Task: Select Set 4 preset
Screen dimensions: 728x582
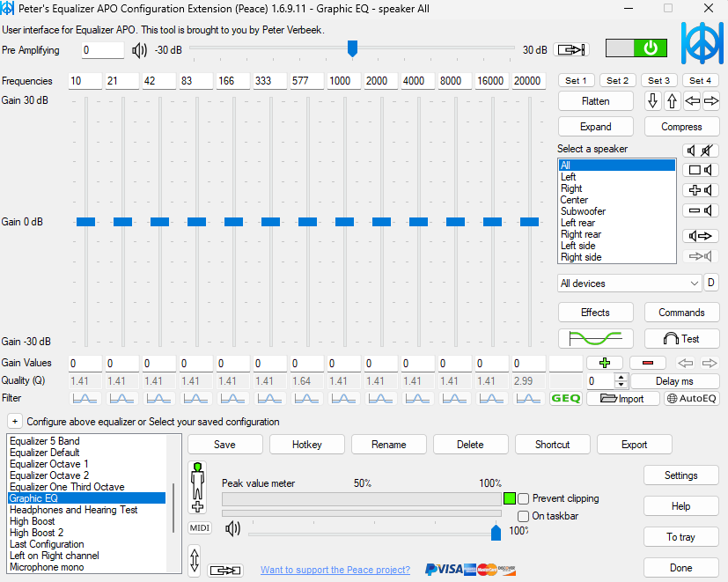Action: click(700, 80)
